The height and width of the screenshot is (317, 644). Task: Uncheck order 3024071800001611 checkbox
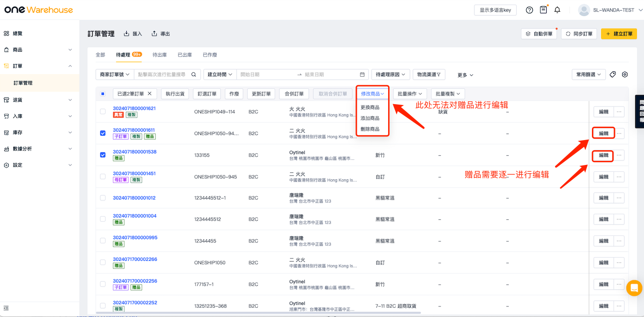point(103,133)
